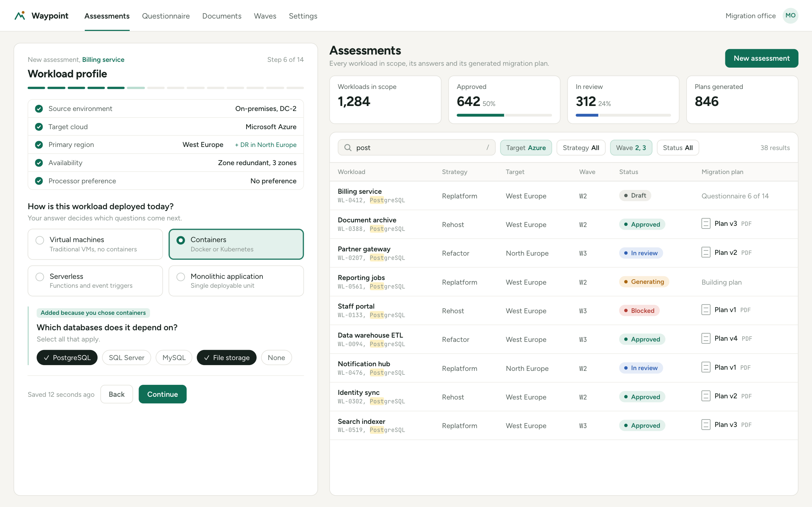812x507 pixels.
Task: Click Processor preference completed check icon
Action: 39,181
